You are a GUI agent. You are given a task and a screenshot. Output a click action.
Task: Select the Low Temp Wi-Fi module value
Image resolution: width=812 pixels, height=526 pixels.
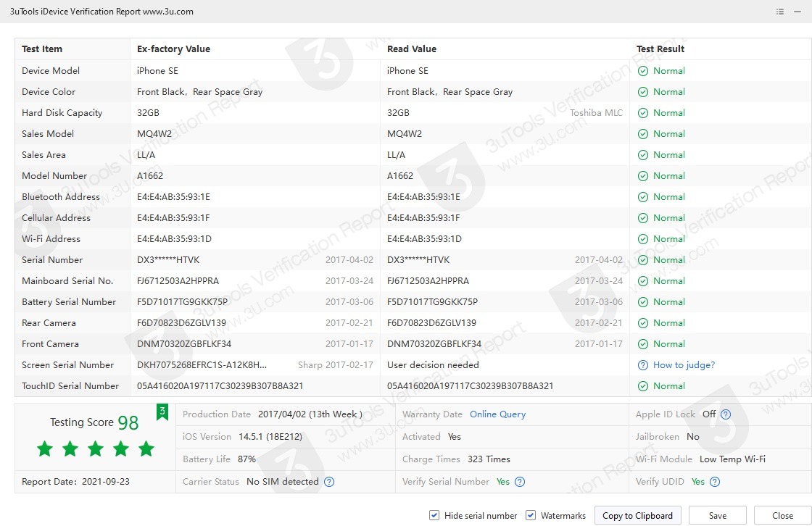pos(732,459)
